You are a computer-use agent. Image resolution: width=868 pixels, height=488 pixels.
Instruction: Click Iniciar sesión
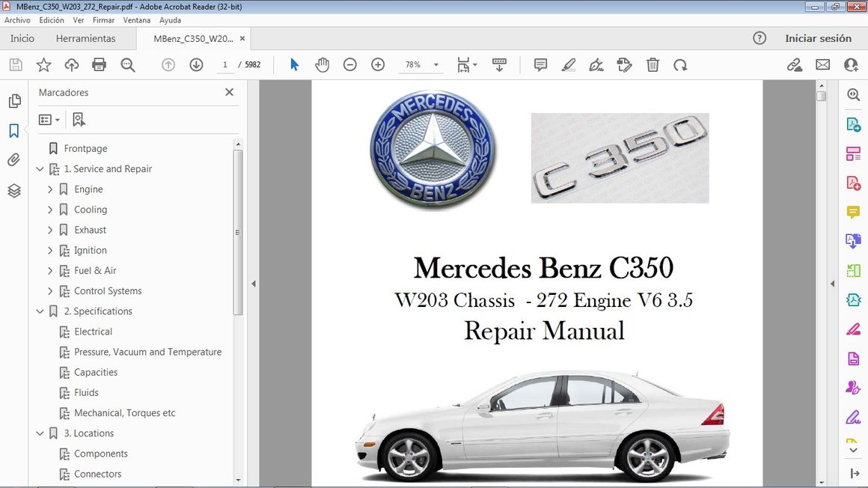pyautogui.click(x=818, y=38)
